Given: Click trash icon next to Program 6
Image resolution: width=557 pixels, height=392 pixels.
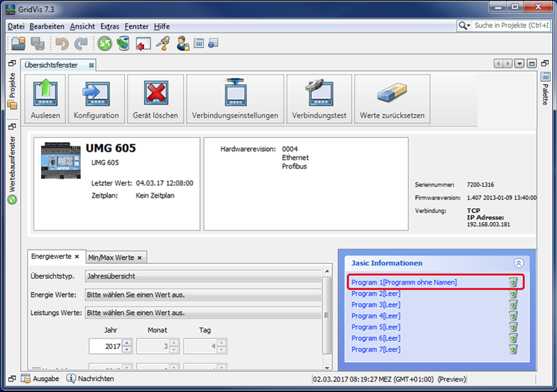Looking at the screenshot, I should point(513,338).
